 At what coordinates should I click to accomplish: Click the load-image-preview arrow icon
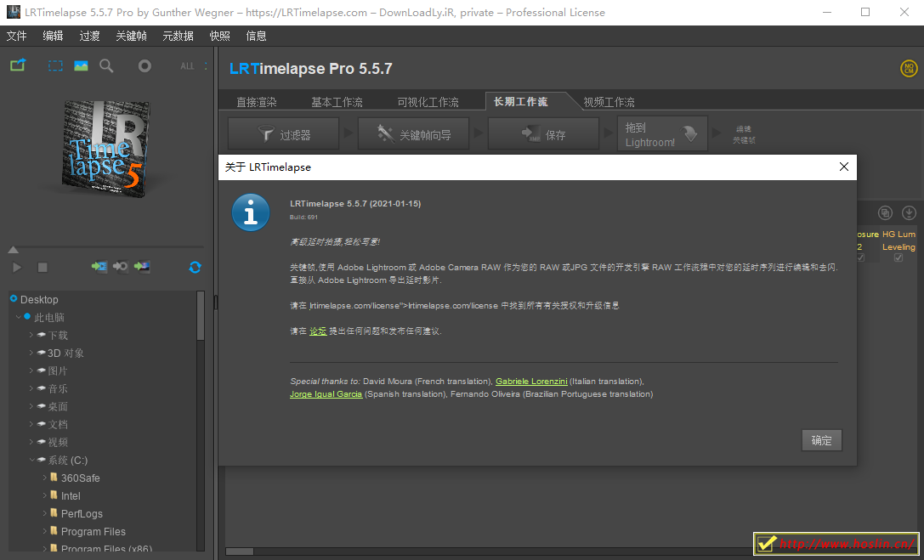(142, 267)
